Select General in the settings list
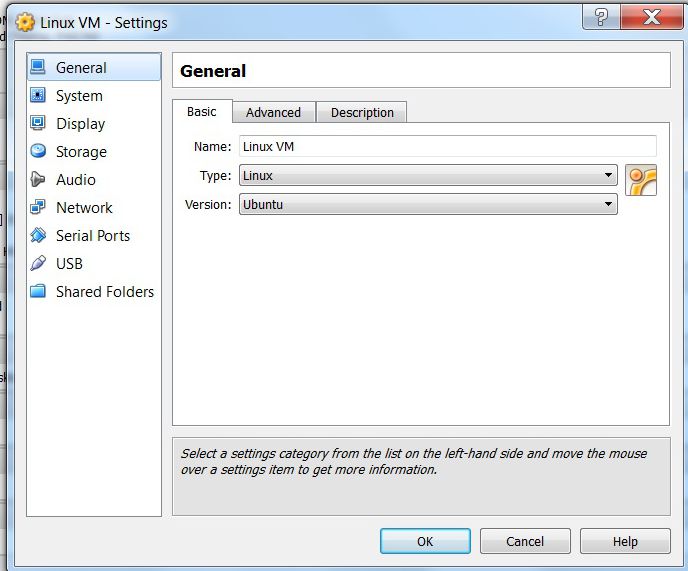Viewport: 688px width, 571px height. pyautogui.click(x=94, y=67)
